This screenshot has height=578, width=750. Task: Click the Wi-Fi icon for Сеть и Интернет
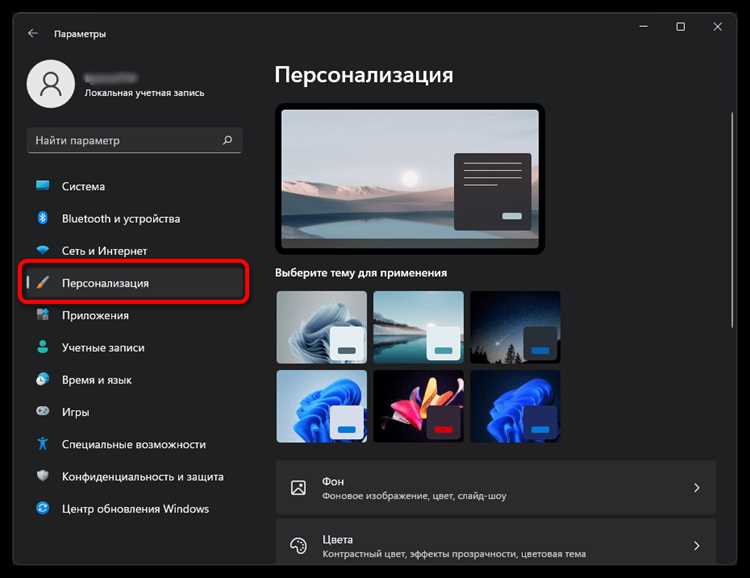coord(43,250)
